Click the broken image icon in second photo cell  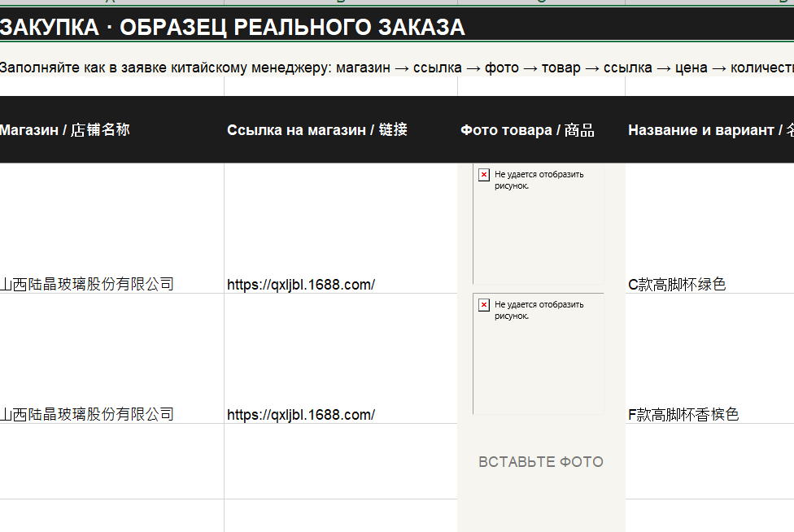484,305
